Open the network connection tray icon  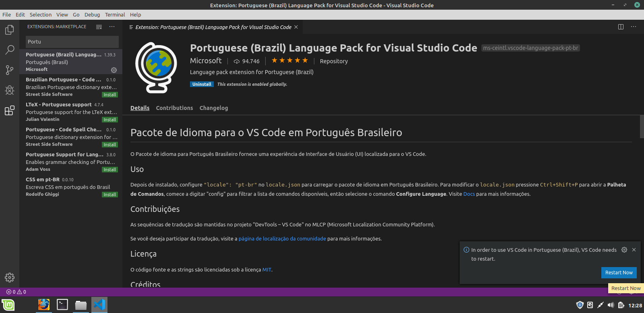click(x=601, y=305)
